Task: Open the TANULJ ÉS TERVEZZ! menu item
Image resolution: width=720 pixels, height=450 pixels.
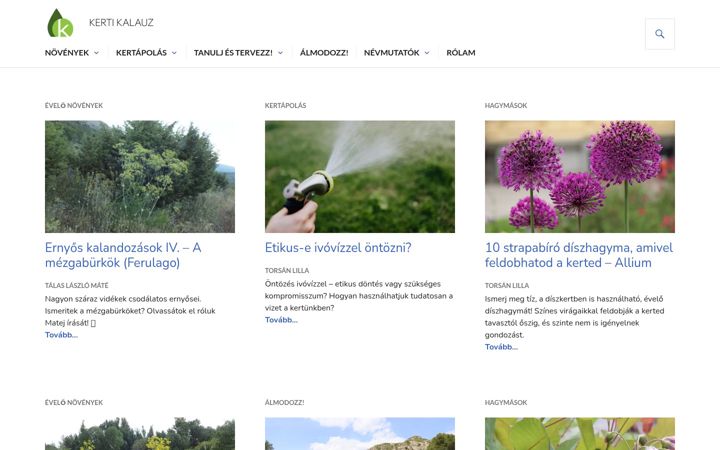Action: 233,53
